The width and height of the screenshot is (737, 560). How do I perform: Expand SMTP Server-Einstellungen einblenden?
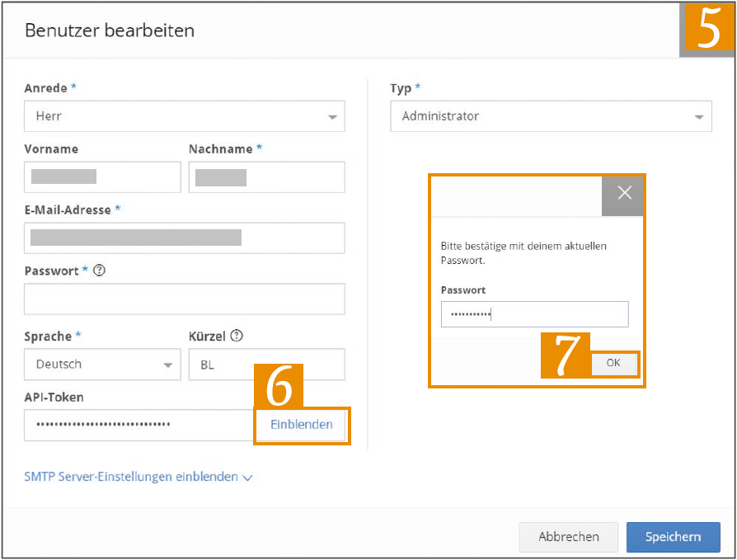pyautogui.click(x=138, y=477)
